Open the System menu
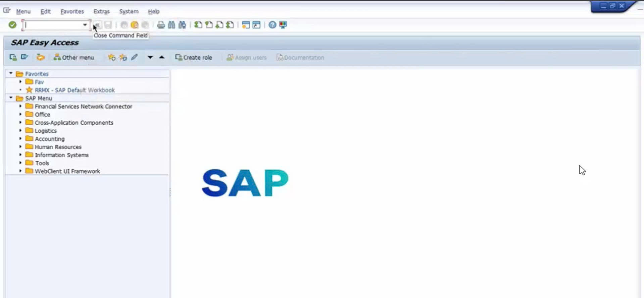The image size is (644, 298). click(129, 11)
